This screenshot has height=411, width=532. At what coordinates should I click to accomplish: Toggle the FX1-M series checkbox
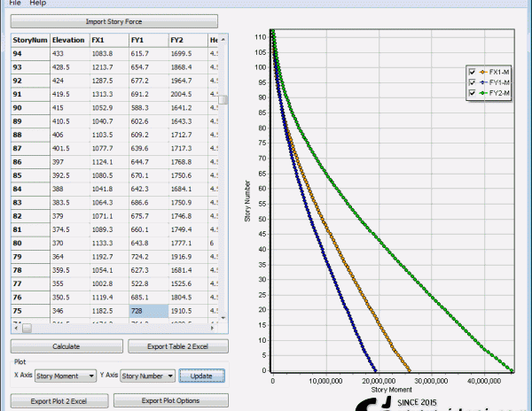coord(471,72)
